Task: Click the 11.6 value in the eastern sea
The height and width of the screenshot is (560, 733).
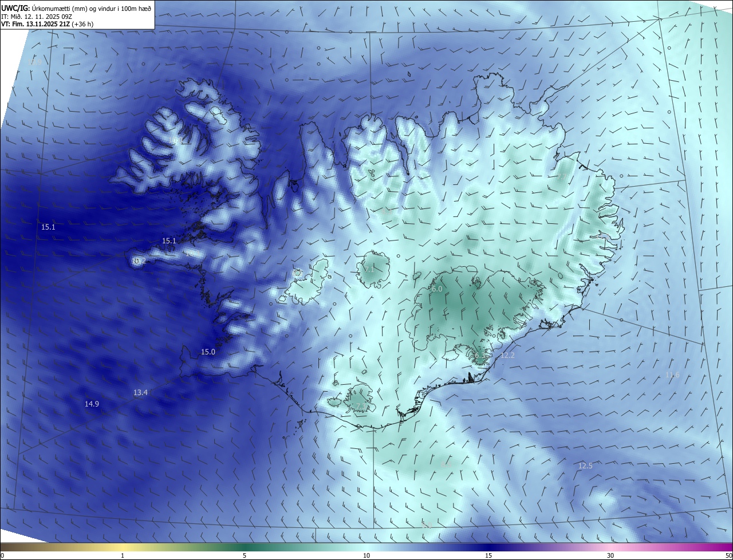Action: click(672, 375)
